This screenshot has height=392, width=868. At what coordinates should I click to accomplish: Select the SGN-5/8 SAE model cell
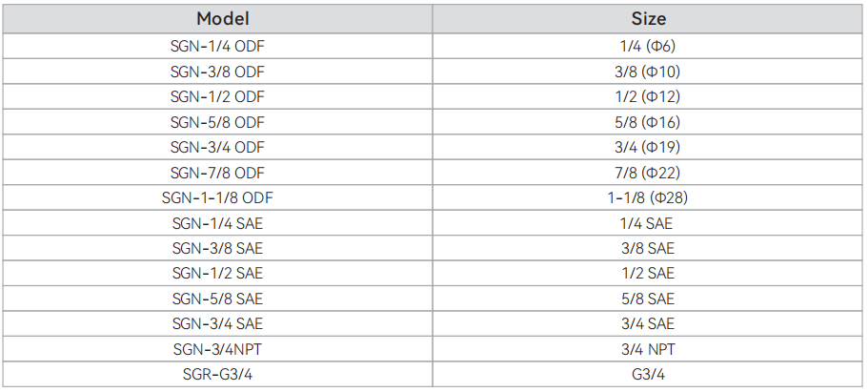[x=217, y=299]
